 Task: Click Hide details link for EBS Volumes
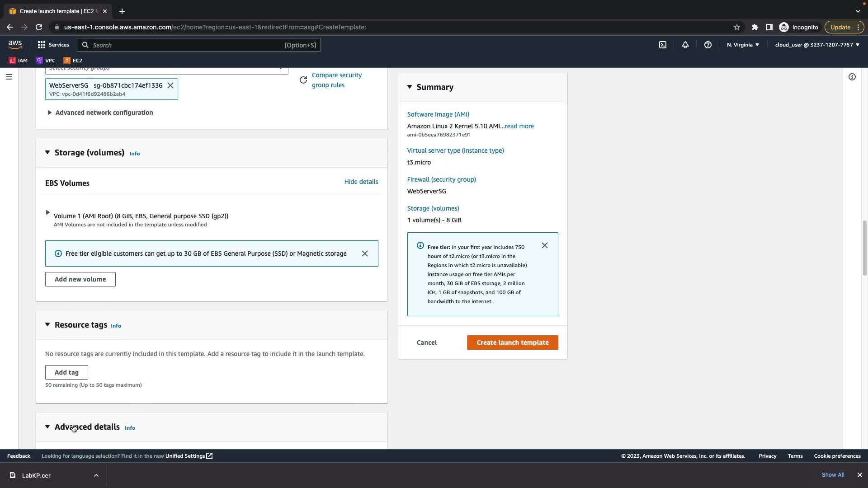coord(361,182)
